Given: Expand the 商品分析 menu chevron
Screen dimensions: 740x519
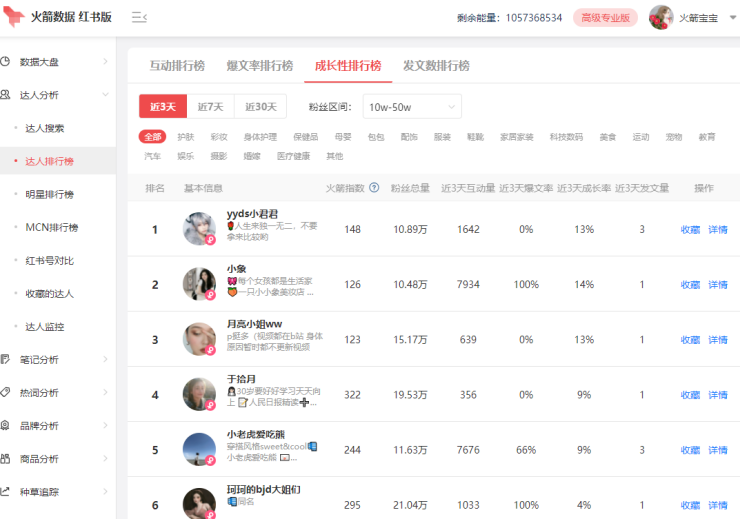Looking at the screenshot, I should [x=105, y=458].
